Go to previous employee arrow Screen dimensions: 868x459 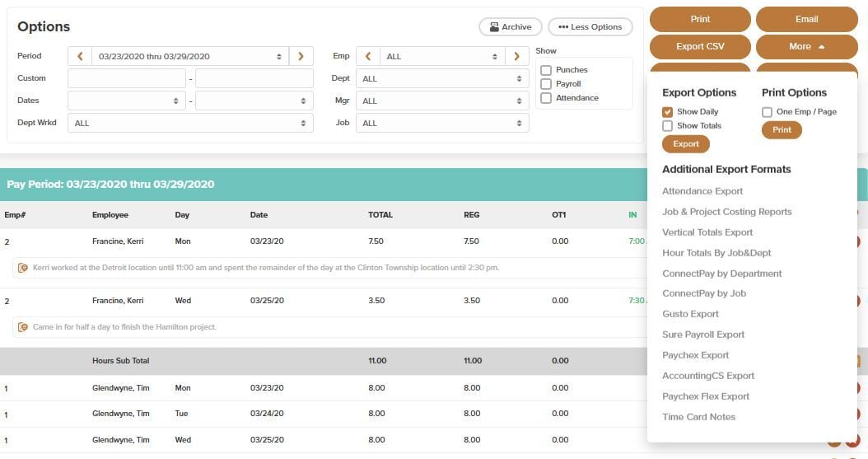368,56
